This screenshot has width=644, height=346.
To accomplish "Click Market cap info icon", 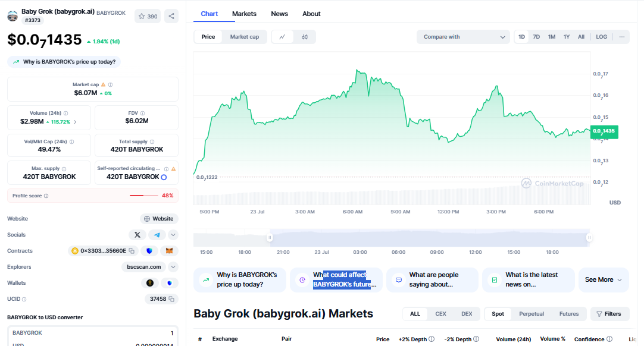I will click(x=110, y=84).
